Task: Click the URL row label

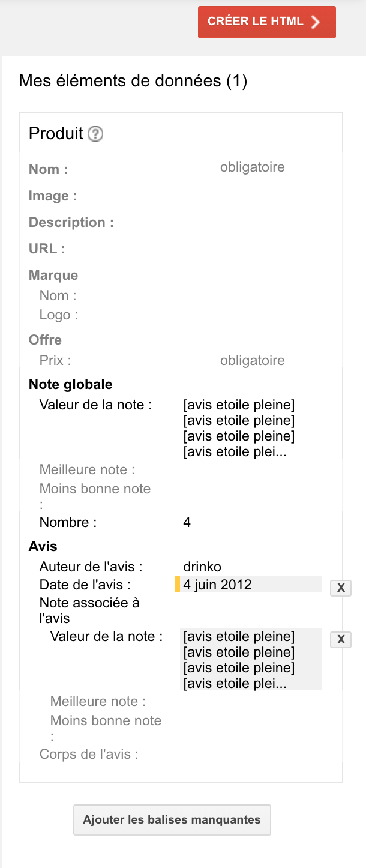Action: pos(47,249)
